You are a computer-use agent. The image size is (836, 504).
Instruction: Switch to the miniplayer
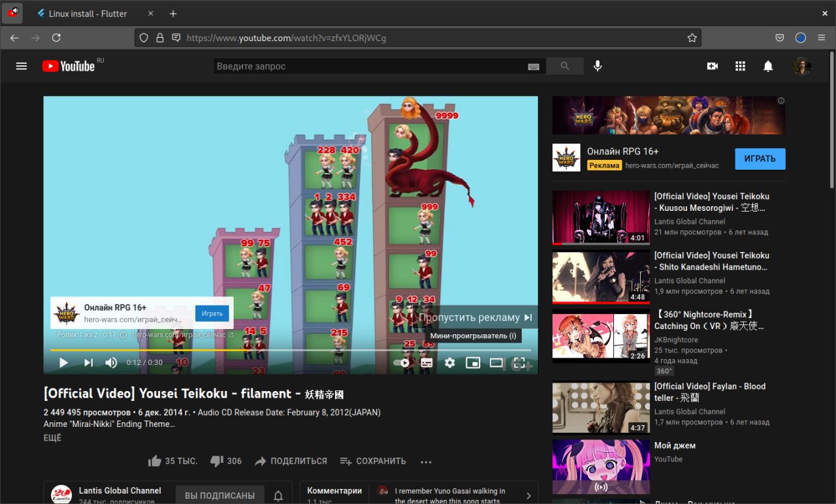[473, 363]
